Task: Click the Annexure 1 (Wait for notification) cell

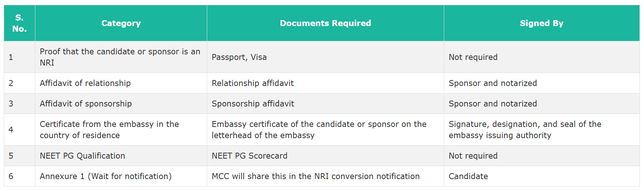Action: click(106, 176)
